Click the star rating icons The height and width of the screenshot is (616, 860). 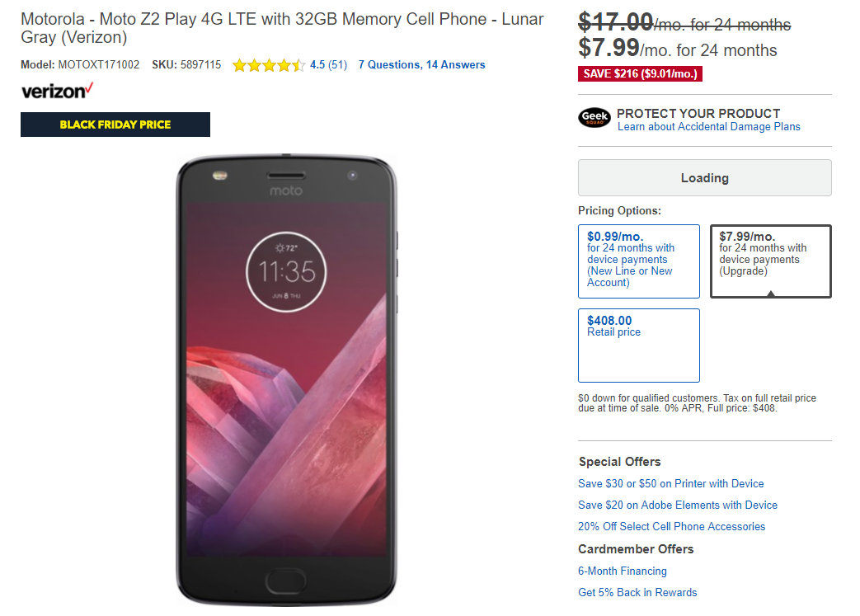click(268, 65)
